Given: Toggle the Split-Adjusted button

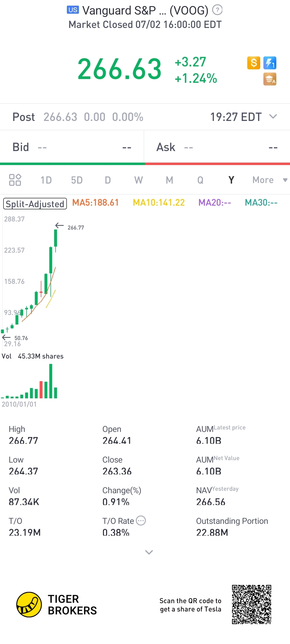Looking at the screenshot, I should coord(35,204).
